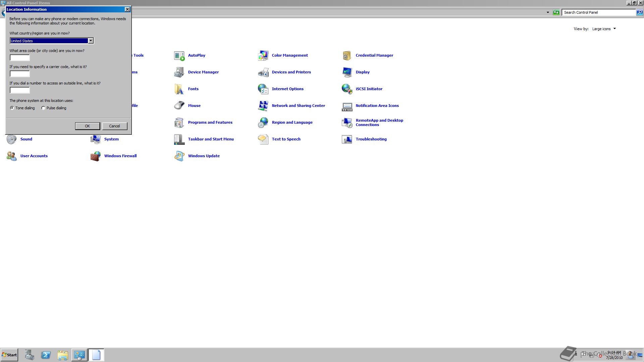Viewport: 644px width, 362px height.
Task: Click the outside line number field
Action: click(x=20, y=90)
